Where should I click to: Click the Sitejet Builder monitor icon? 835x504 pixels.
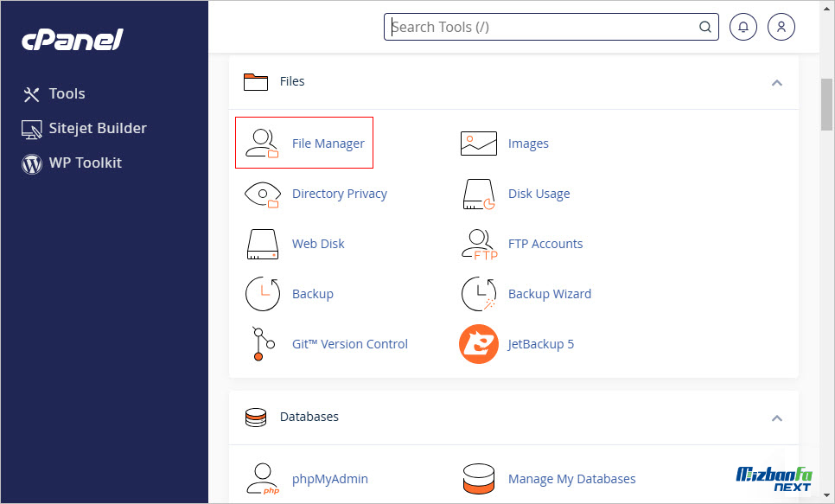(31, 130)
